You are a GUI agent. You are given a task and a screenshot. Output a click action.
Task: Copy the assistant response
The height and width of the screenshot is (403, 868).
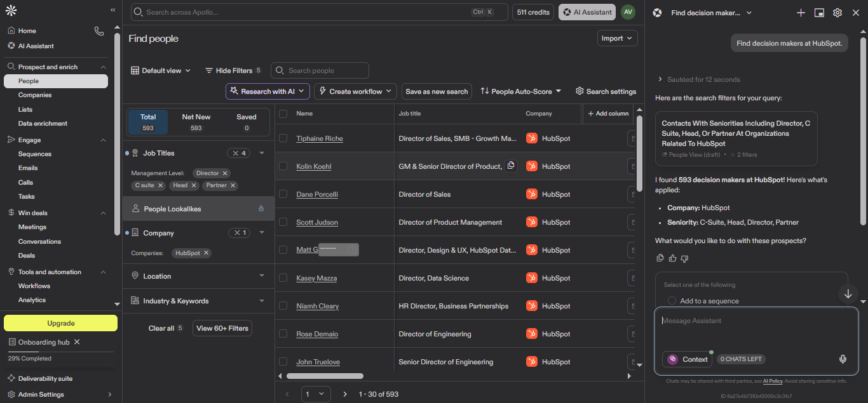(x=660, y=258)
